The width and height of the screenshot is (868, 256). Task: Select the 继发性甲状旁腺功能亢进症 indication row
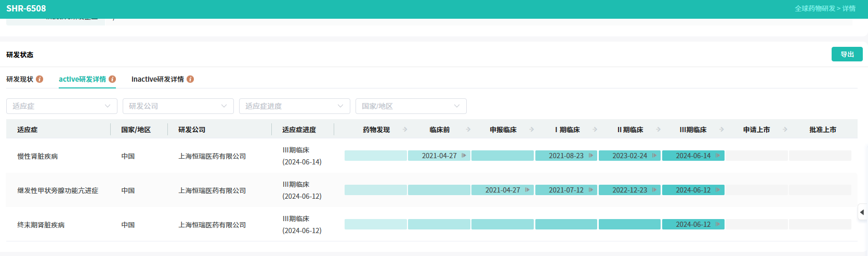tap(58, 190)
